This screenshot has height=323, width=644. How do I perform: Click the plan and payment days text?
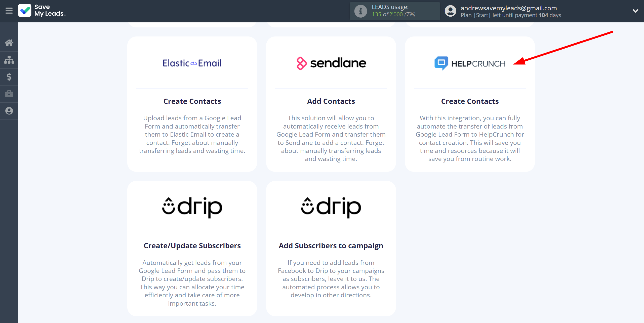[x=511, y=15]
